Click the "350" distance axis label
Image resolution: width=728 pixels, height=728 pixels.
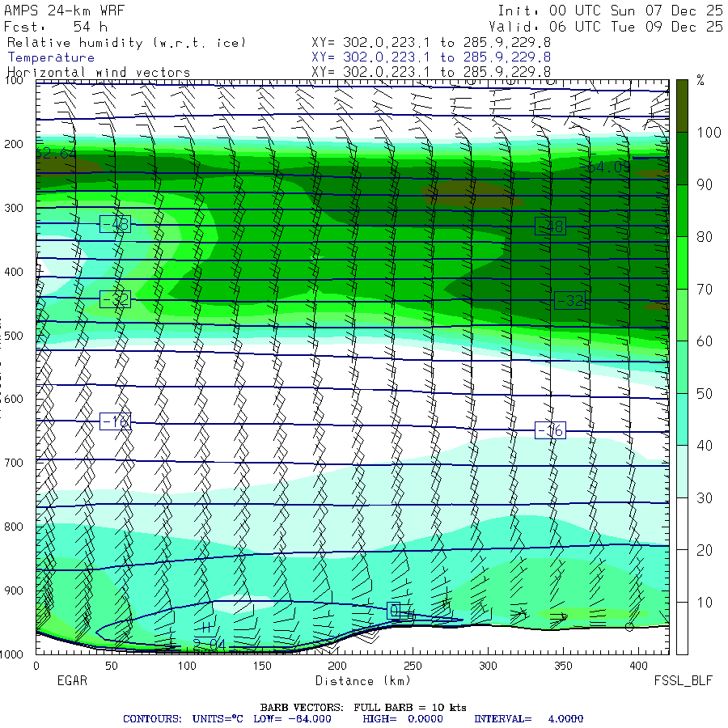pyautogui.click(x=563, y=666)
